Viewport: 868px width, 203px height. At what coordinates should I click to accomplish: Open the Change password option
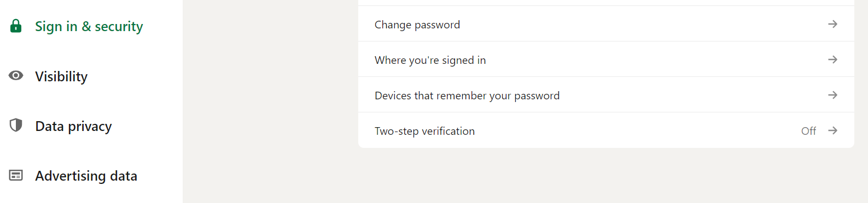pyautogui.click(x=606, y=24)
